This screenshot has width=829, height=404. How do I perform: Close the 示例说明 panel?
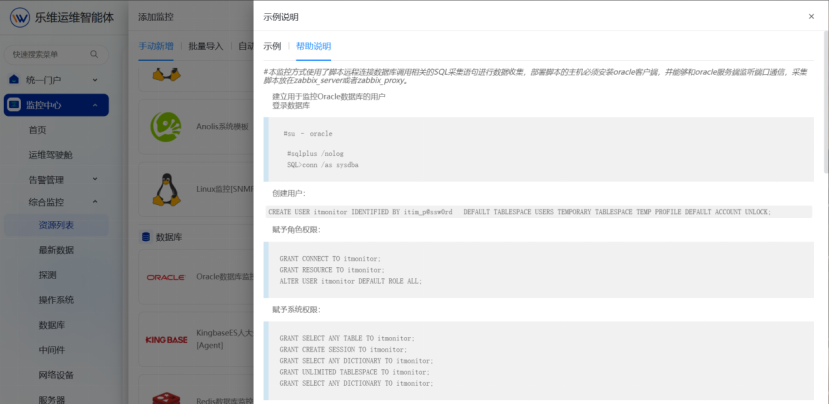pyautogui.click(x=811, y=16)
